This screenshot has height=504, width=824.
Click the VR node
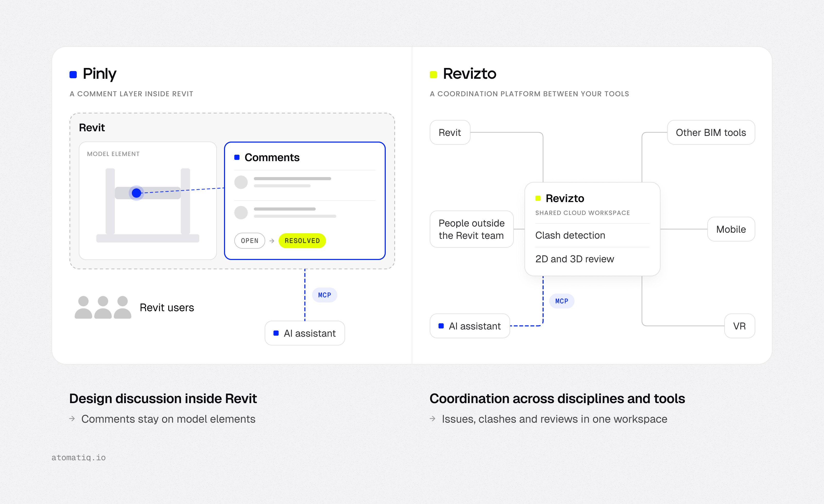(x=740, y=326)
